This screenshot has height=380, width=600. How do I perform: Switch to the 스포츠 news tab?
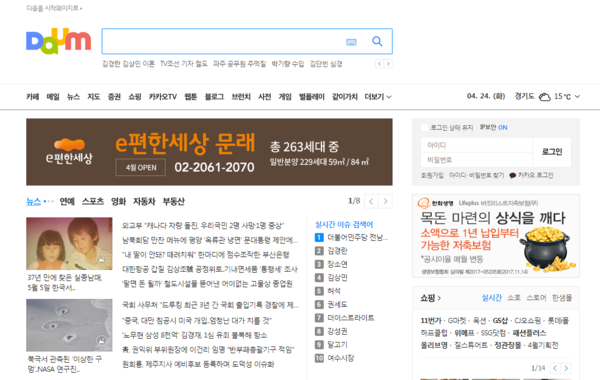coord(93,201)
